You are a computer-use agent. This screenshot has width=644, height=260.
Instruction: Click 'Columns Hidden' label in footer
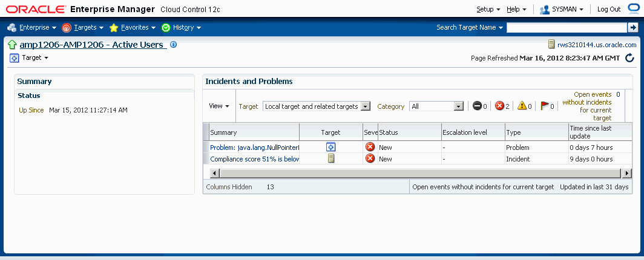(229, 187)
